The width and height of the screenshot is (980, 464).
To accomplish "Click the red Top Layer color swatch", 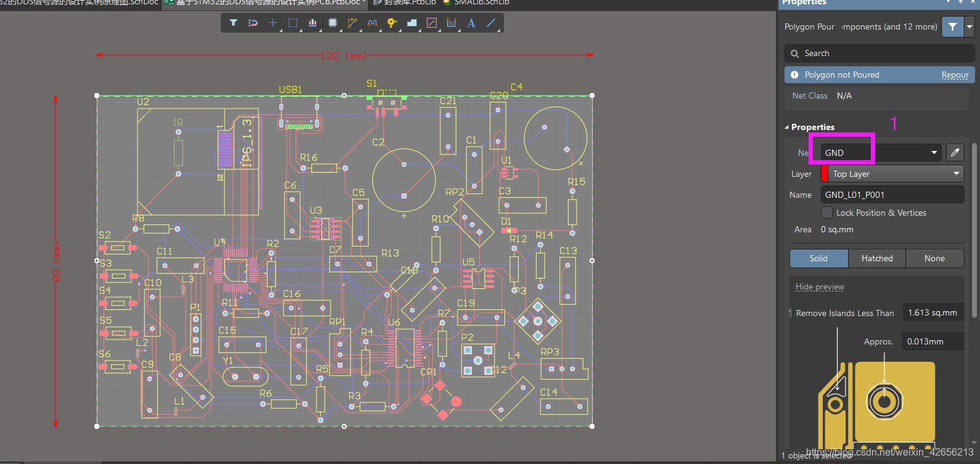I will pyautogui.click(x=825, y=174).
